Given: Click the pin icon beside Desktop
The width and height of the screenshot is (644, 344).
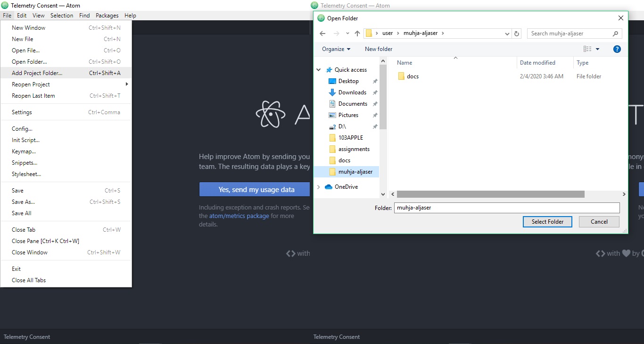Looking at the screenshot, I should point(375,81).
